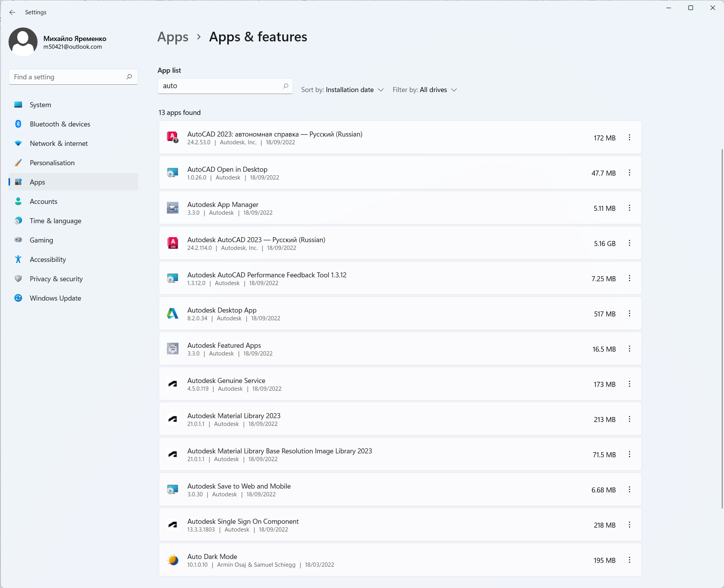
Task: Open more options for AutoCAD Open in Desktop
Action: point(630,173)
